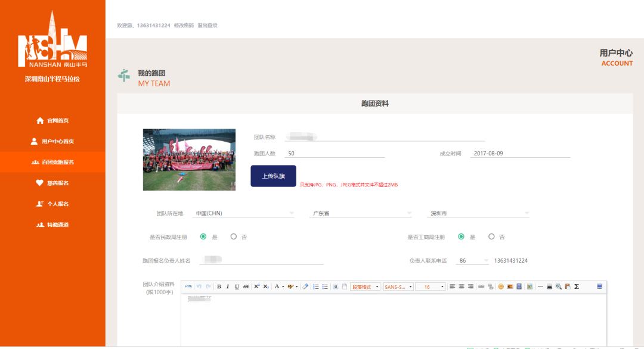Switch to 个人报名 in the sidebar menu

[x=52, y=203]
